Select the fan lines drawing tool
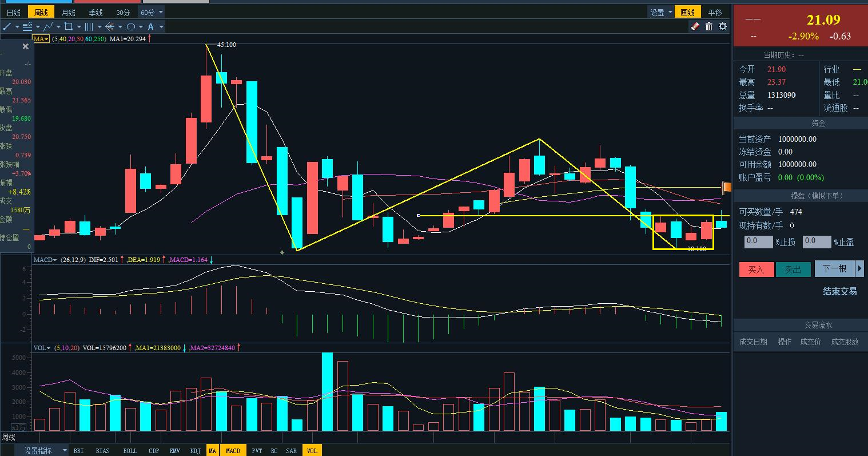The image size is (868, 456). (x=110, y=26)
